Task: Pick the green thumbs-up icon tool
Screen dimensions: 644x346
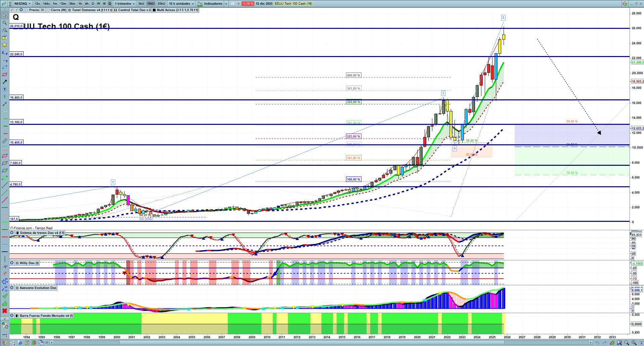Action: (5, 303)
